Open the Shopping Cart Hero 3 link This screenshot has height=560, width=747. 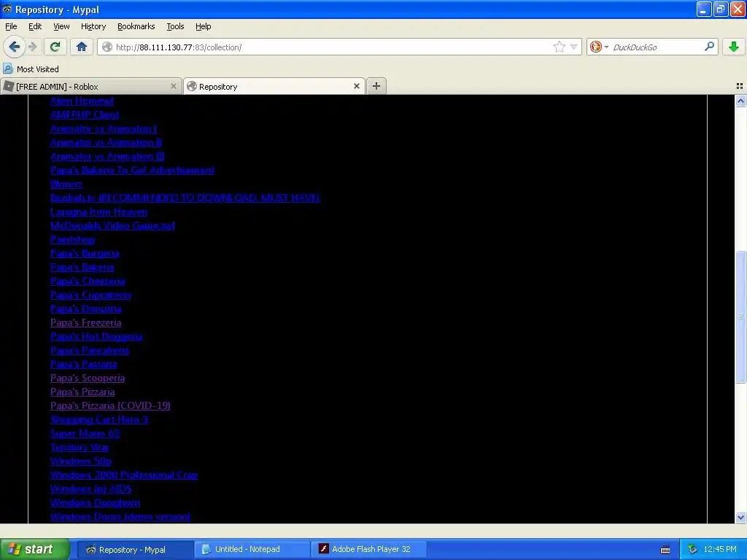[x=99, y=419]
